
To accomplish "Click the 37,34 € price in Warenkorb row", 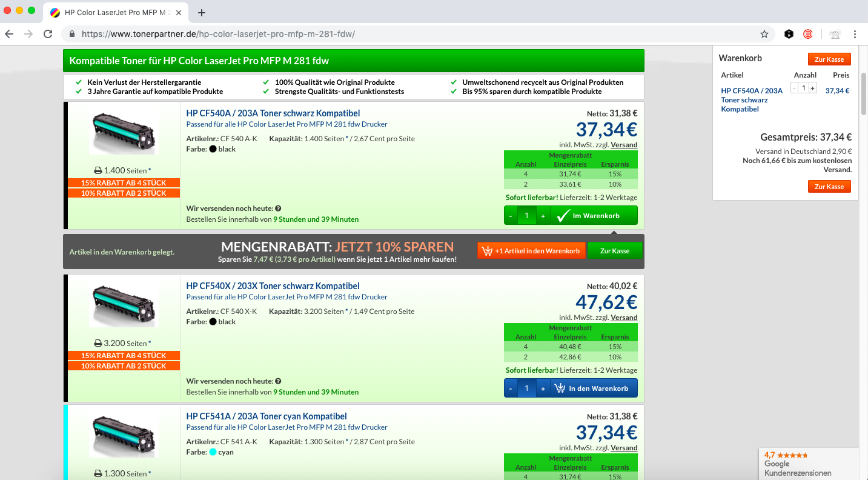I will pyautogui.click(x=838, y=91).
